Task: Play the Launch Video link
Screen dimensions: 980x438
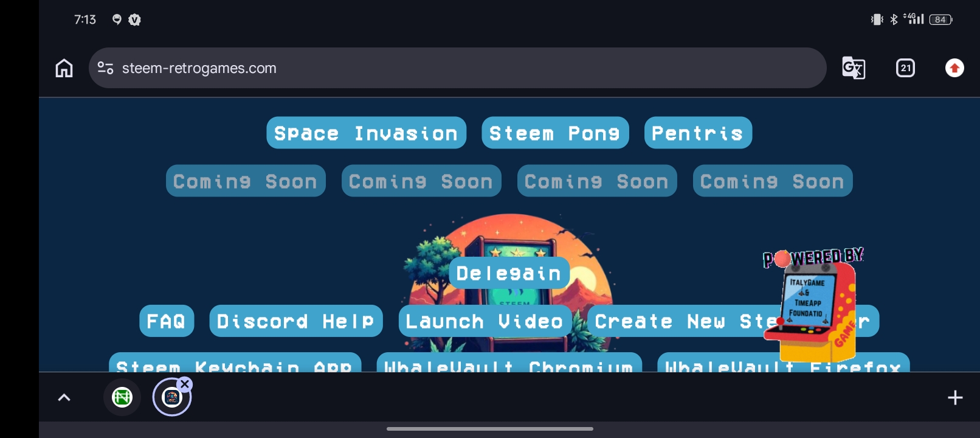Action: click(x=485, y=321)
